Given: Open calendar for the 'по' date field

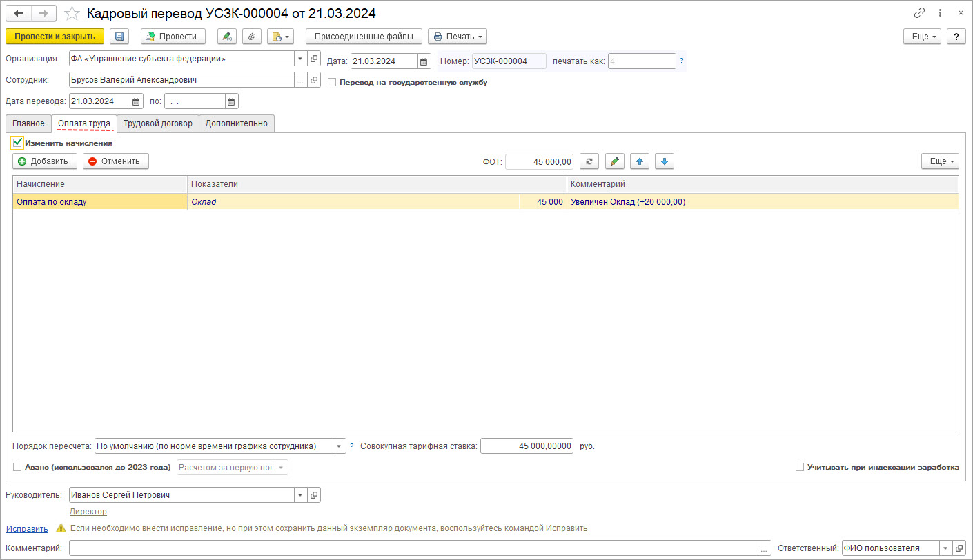Looking at the screenshot, I should pos(232,101).
